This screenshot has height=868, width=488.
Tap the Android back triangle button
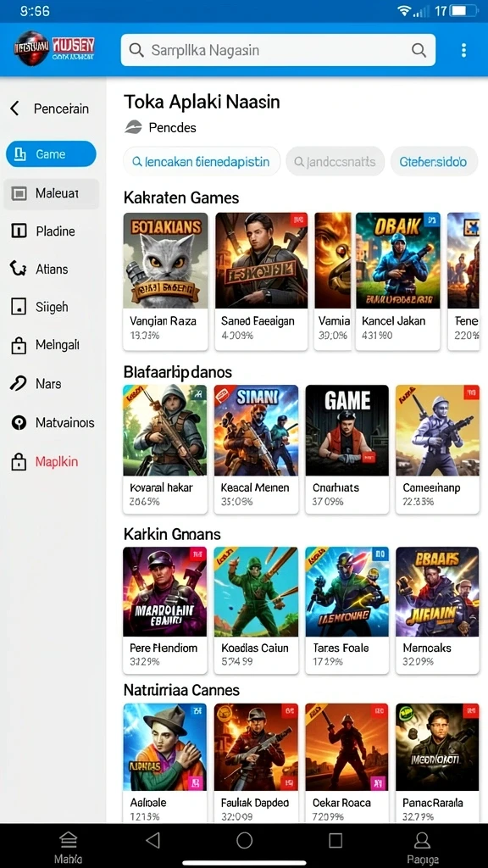[x=152, y=840]
